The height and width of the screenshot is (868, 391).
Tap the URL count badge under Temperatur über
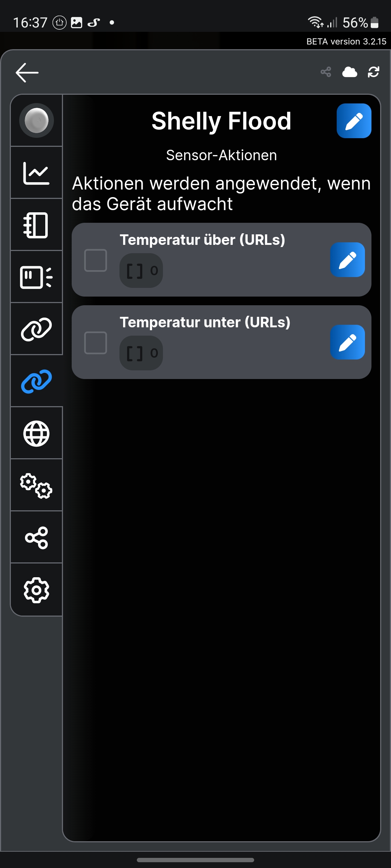click(x=141, y=271)
